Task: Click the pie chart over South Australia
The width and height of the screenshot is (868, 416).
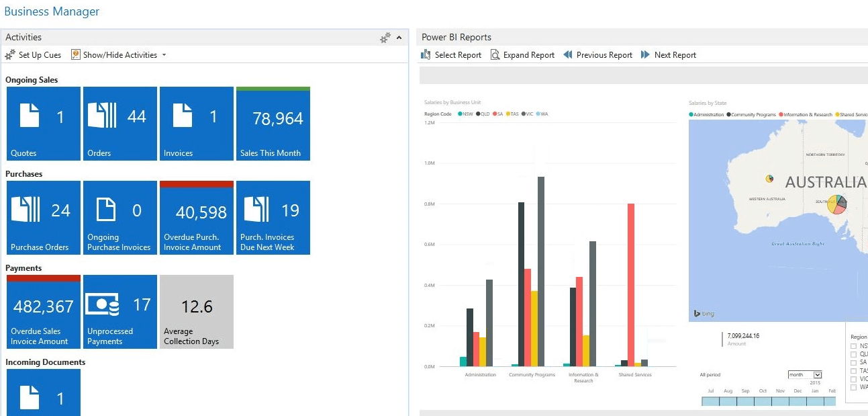Action: 836,204
